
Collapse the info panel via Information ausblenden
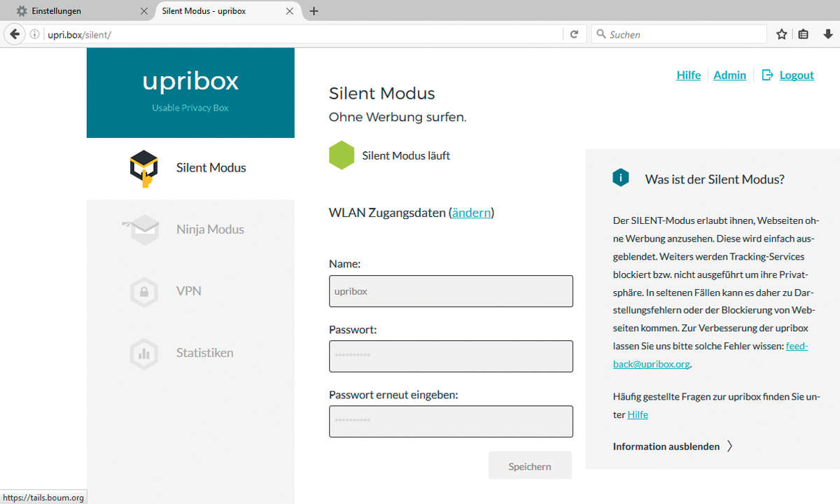666,447
